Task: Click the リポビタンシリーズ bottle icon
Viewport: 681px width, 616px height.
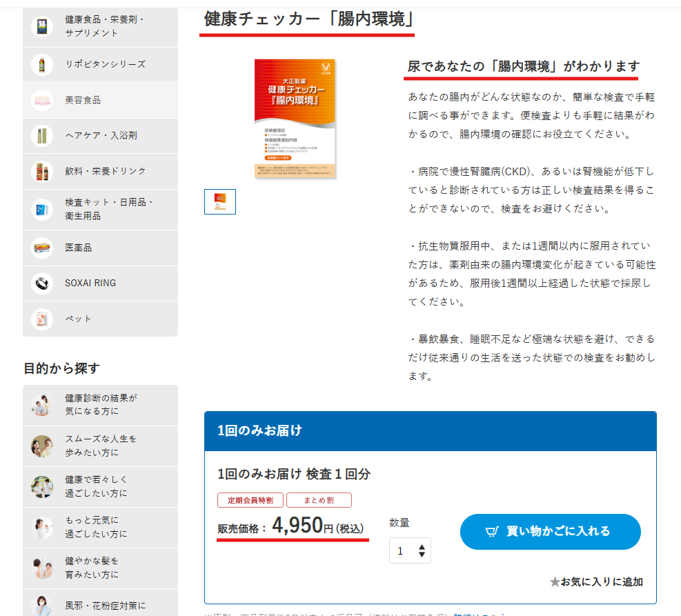Action: (42, 65)
